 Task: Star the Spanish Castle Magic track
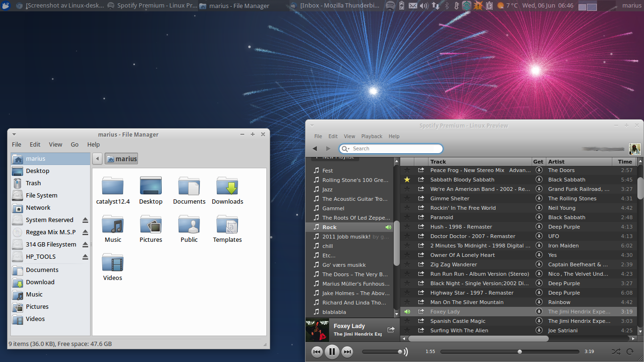pos(407,321)
